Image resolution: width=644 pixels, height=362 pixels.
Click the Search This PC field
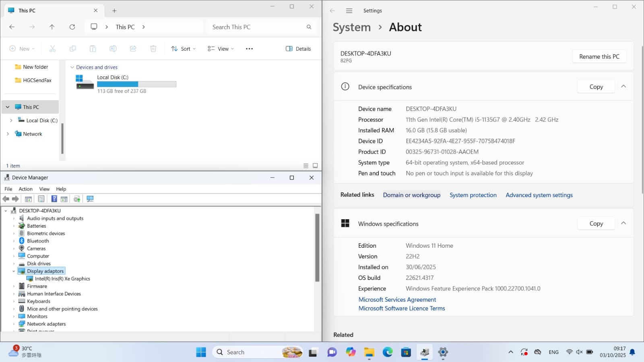pyautogui.click(x=258, y=27)
